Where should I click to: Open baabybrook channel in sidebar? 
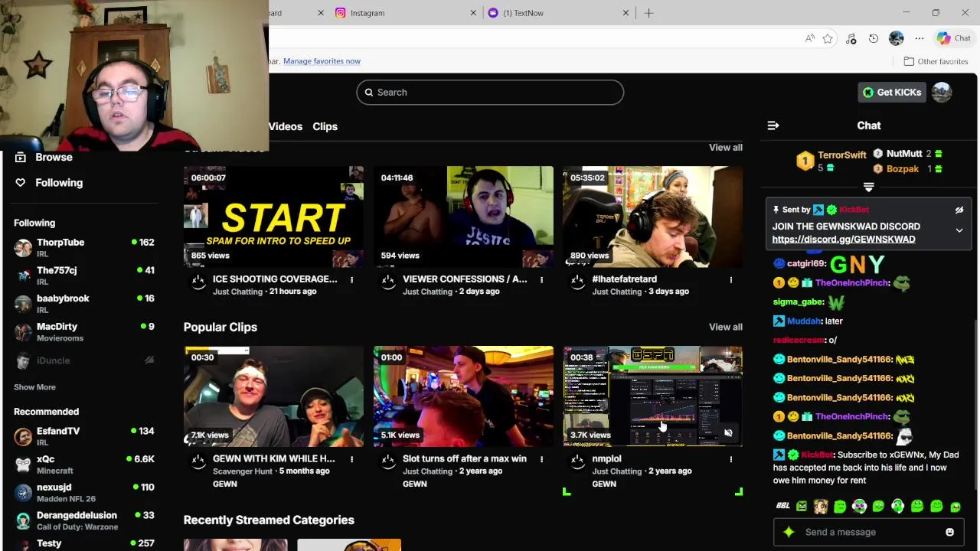tap(84, 304)
